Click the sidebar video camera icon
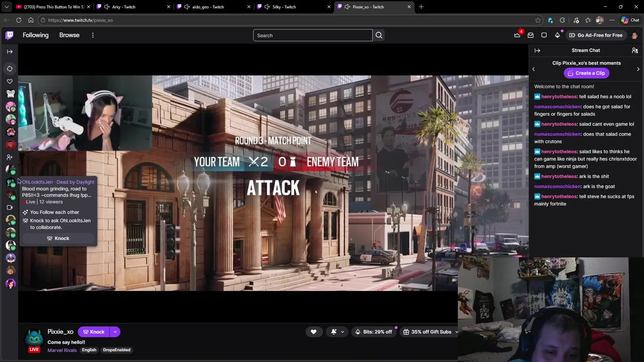This screenshot has height=362, width=644. pos(10,207)
